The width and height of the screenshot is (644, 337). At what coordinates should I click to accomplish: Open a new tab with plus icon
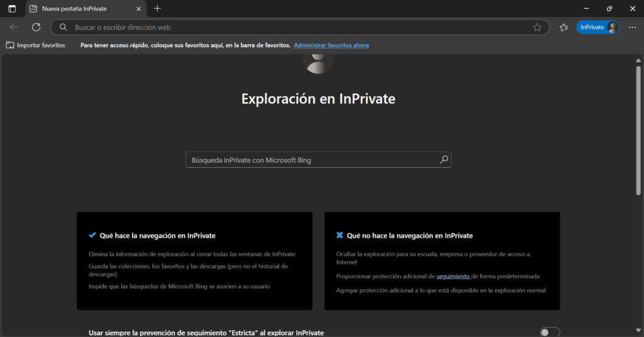pyautogui.click(x=157, y=9)
